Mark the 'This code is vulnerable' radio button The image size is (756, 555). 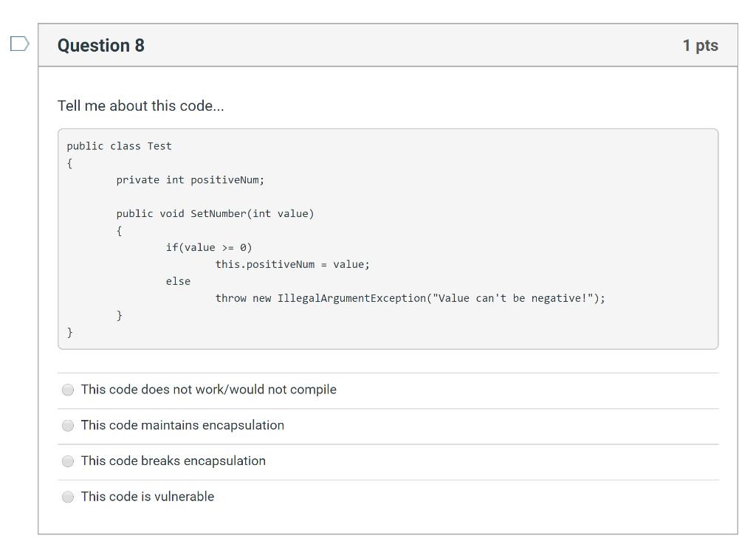(68, 497)
